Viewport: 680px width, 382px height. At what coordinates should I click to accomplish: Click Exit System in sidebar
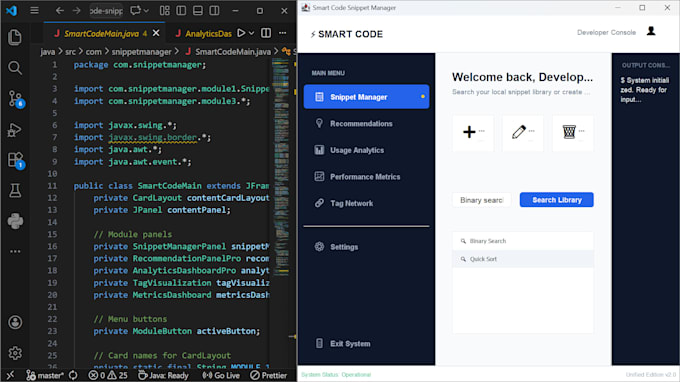pyautogui.click(x=366, y=343)
